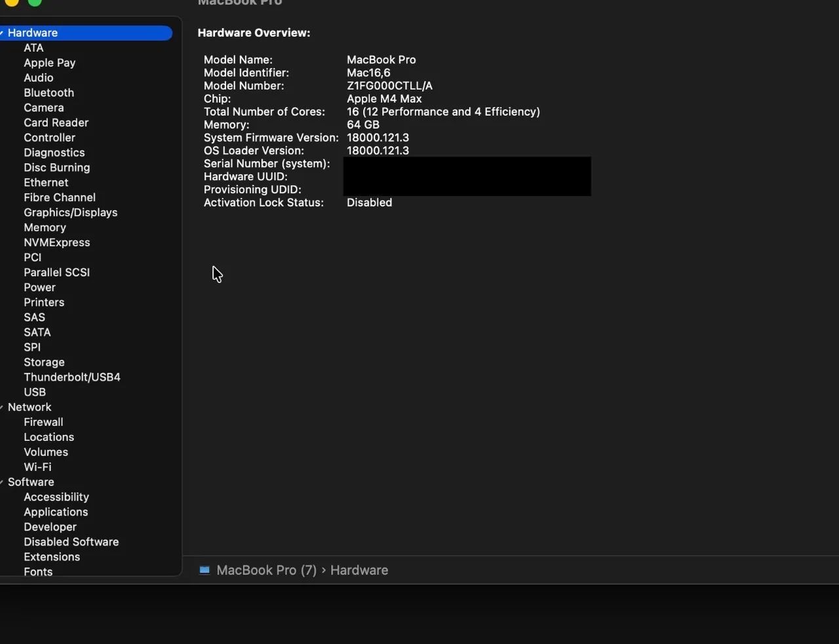Select the Mac16,6 model identifier value

368,73
